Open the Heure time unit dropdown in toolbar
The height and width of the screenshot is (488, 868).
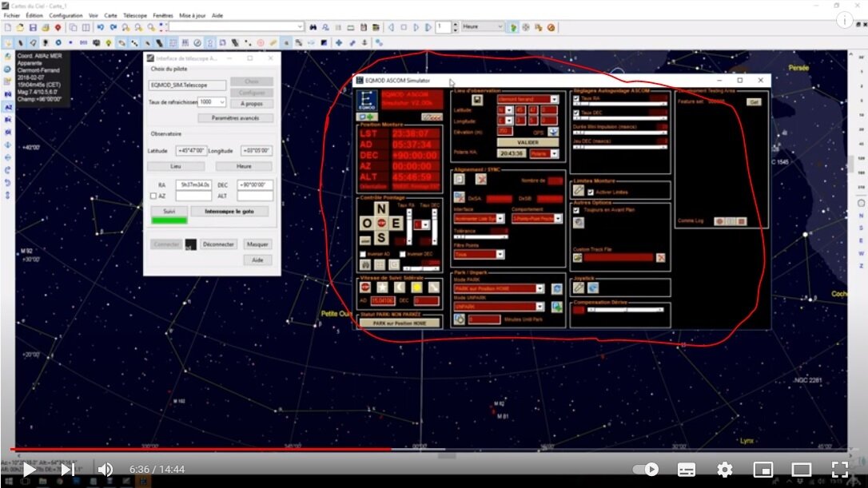pyautogui.click(x=483, y=26)
